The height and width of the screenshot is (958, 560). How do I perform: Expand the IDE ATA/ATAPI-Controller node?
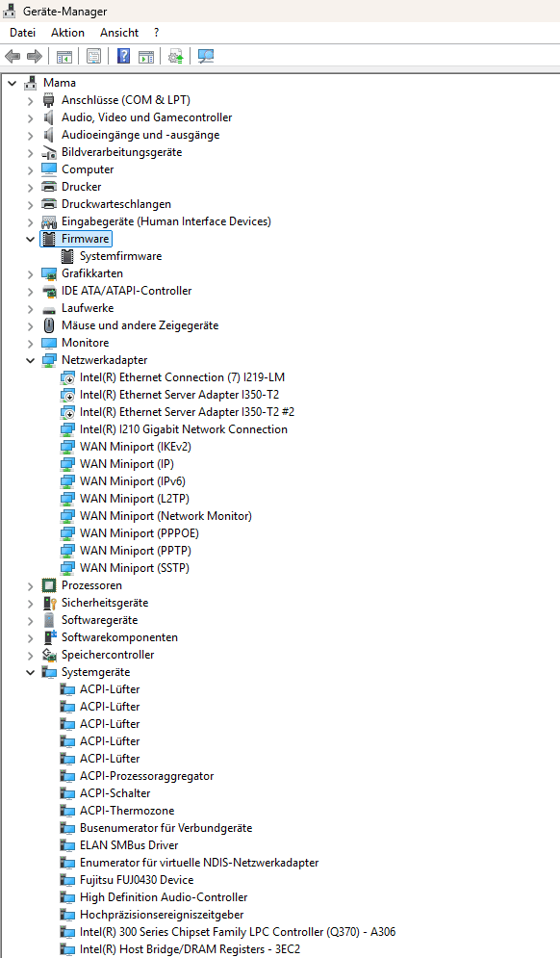coord(31,292)
